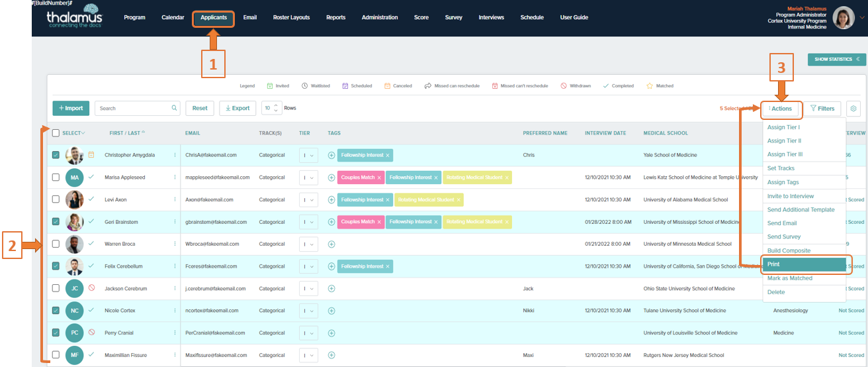Remove Couples Match tag from Geri Brainstem
The width and height of the screenshot is (868, 367).
pyautogui.click(x=379, y=222)
